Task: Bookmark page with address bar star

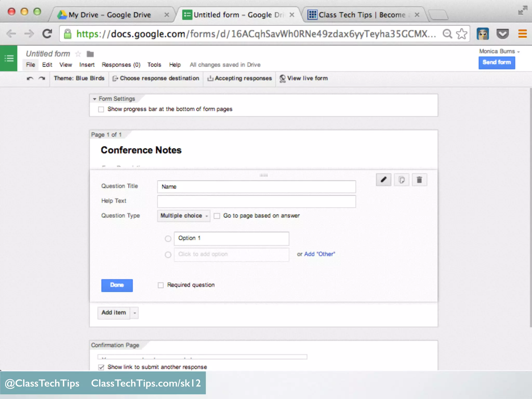Action: (x=462, y=34)
